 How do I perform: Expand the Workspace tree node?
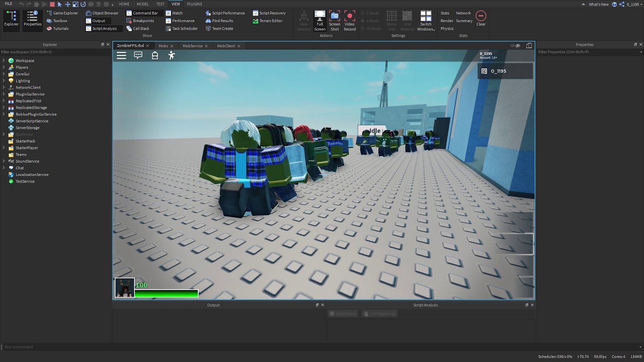point(4,60)
